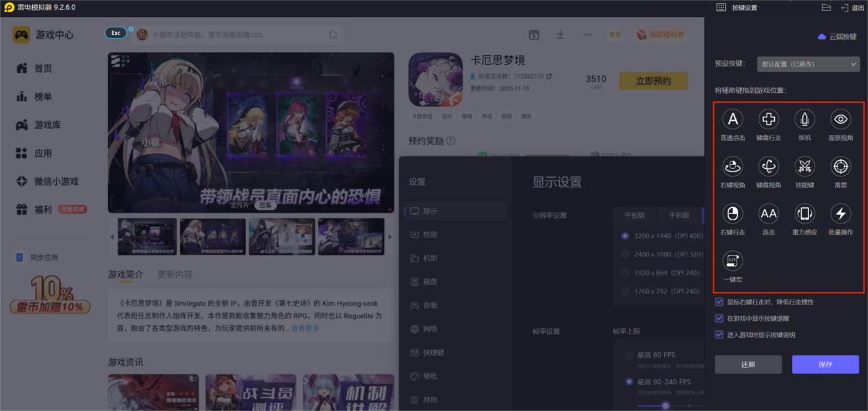
Task: Switch to the 更新内容 tab
Action: tap(175, 274)
